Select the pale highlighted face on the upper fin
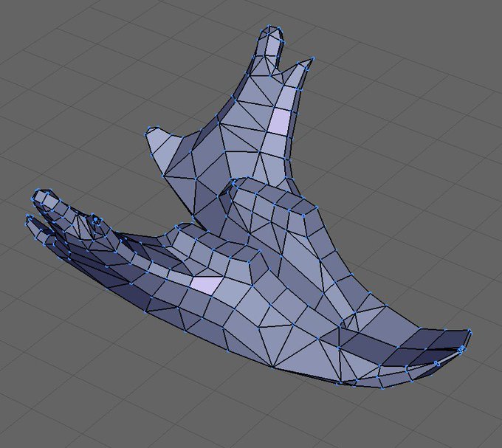Viewport: 502px width, 448px height. click(280, 122)
